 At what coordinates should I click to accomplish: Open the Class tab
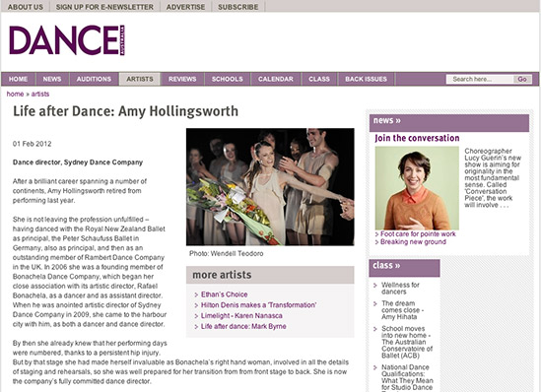pyautogui.click(x=319, y=79)
